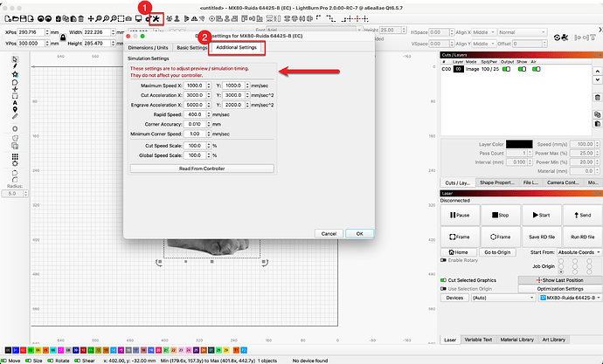The image size is (603, 364).
Task: Zoom to frame selection dashed rectangle icon
Action: coord(121,18)
